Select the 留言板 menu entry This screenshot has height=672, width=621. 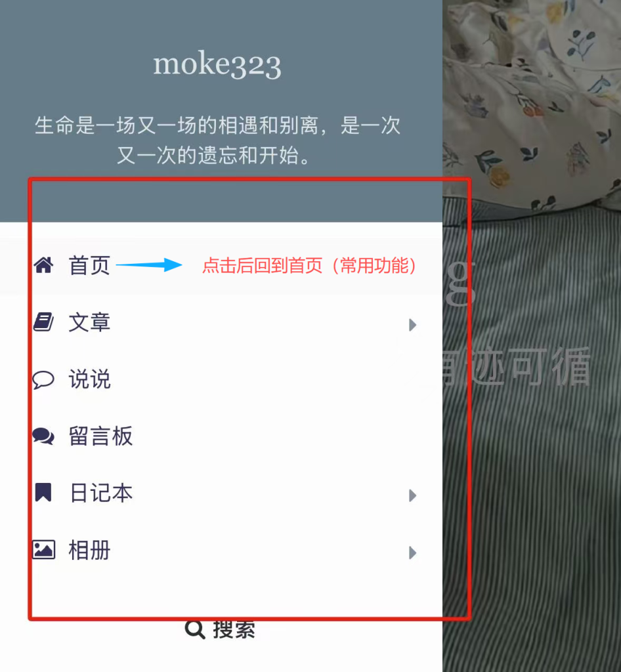221,436
